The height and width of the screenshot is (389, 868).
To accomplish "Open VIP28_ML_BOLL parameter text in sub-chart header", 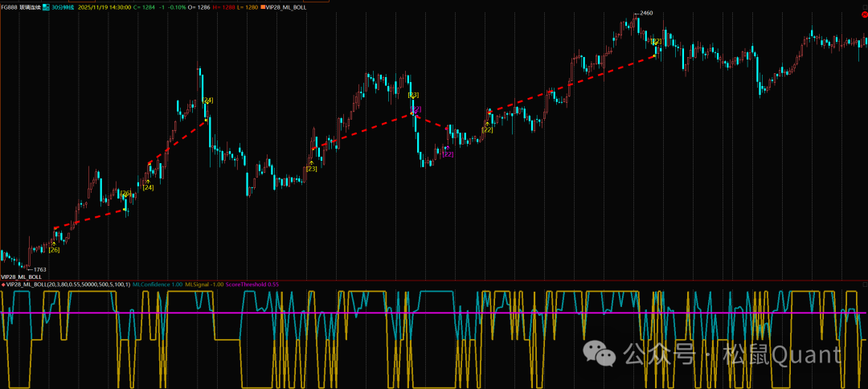I will pyautogui.click(x=68, y=285).
